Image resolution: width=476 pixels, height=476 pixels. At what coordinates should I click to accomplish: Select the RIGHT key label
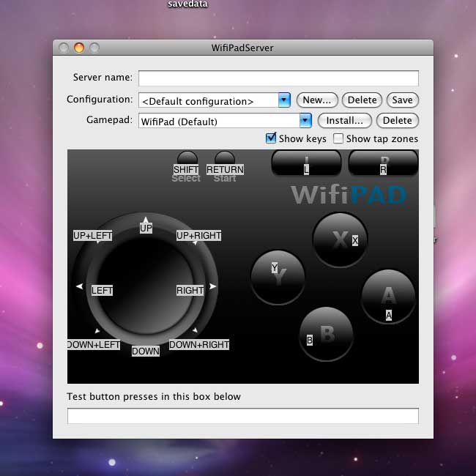pyautogui.click(x=190, y=291)
